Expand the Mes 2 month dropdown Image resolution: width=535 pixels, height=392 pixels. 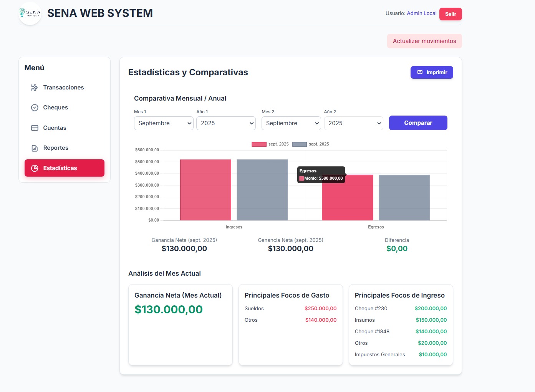[291, 123]
